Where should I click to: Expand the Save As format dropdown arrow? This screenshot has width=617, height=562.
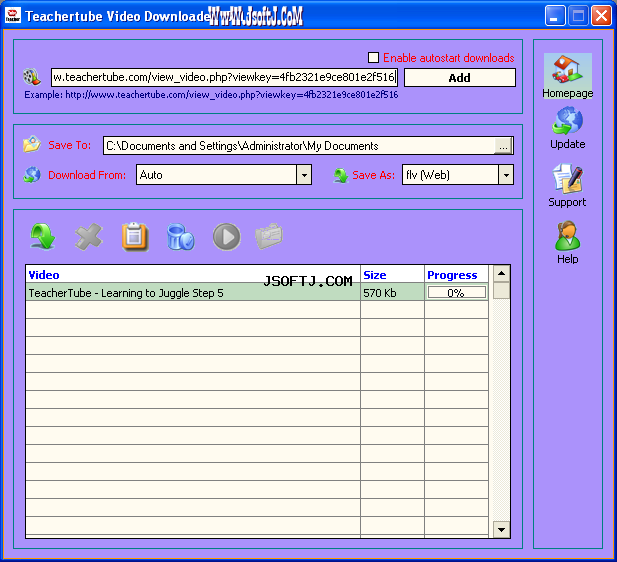pyautogui.click(x=506, y=175)
